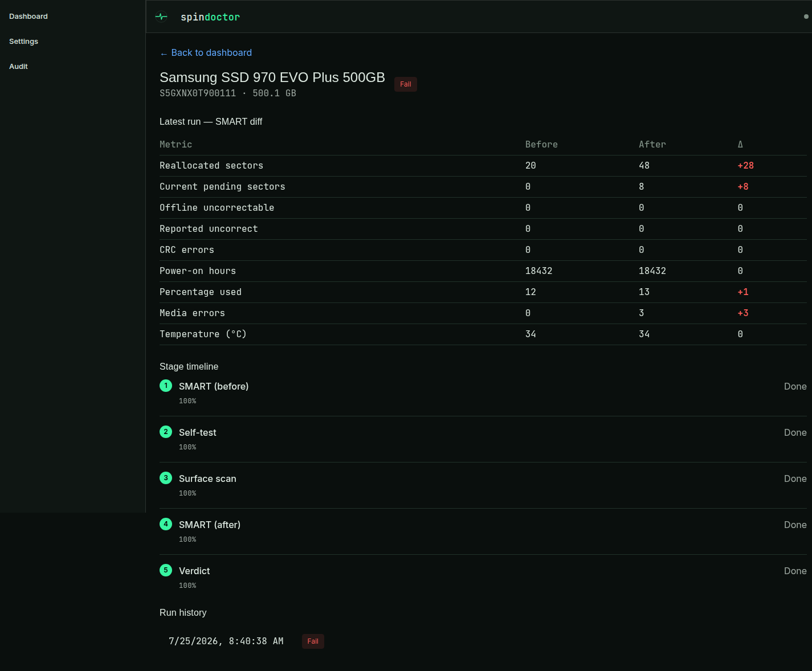The width and height of the screenshot is (812, 671).
Task: Click the Samsung SSD 970 EVO Plus 500GB heading
Action: click(x=272, y=77)
